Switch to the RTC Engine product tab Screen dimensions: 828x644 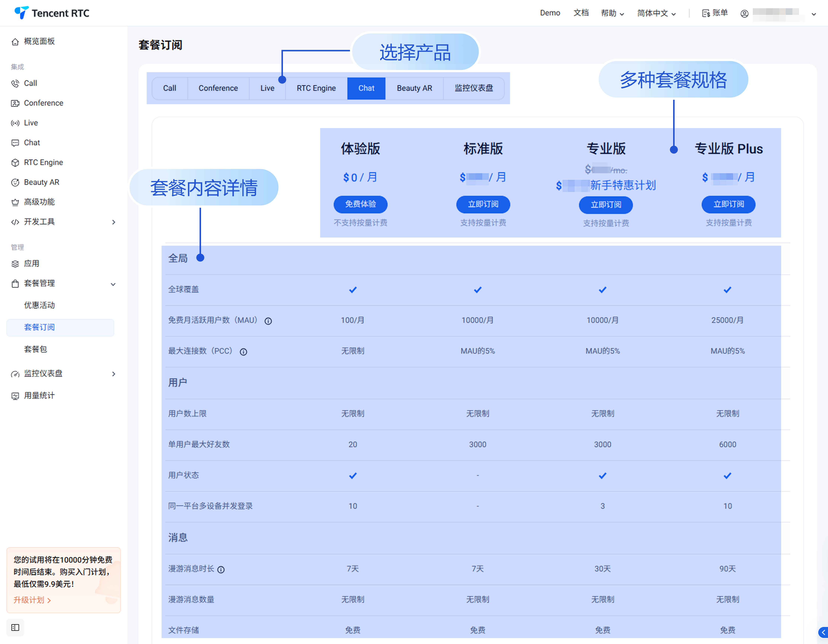coord(316,88)
